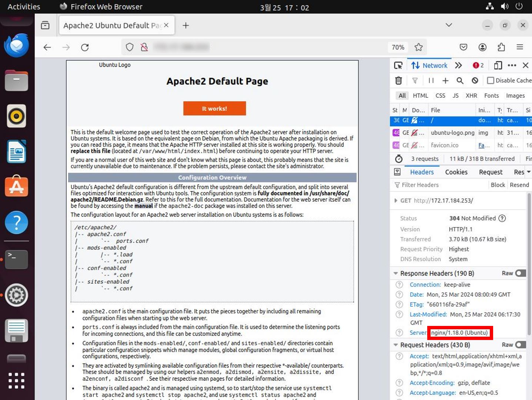This screenshot has width=532, height=400.
Task: Open Accept-Language header documentation link
Action: tap(433, 393)
